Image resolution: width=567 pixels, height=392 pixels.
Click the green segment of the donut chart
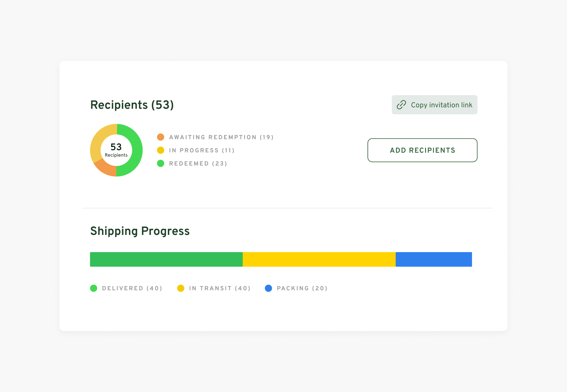tap(136, 150)
